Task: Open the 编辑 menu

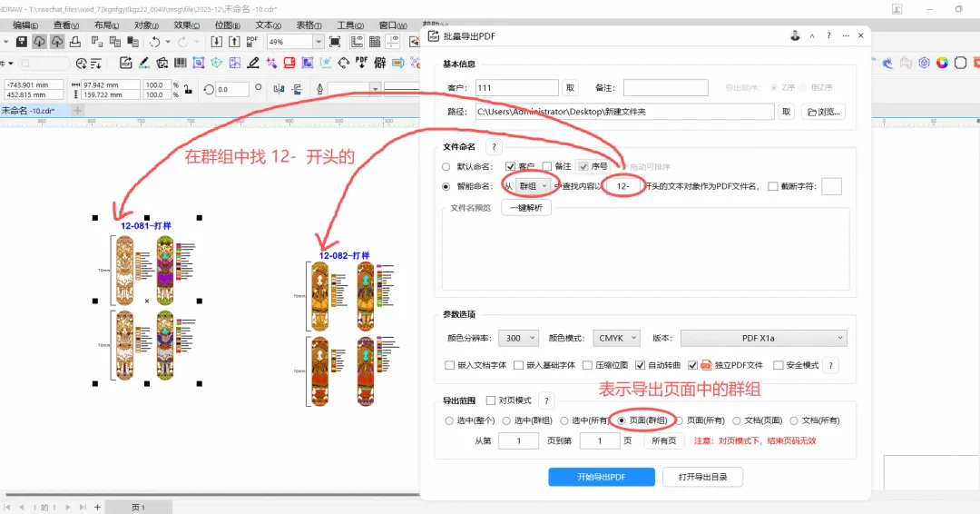Action: [25, 25]
